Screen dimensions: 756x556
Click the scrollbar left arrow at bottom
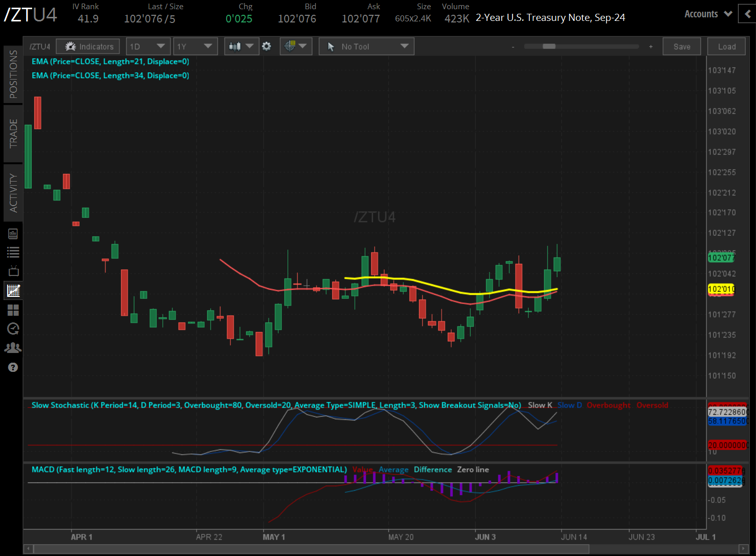pos(29,549)
